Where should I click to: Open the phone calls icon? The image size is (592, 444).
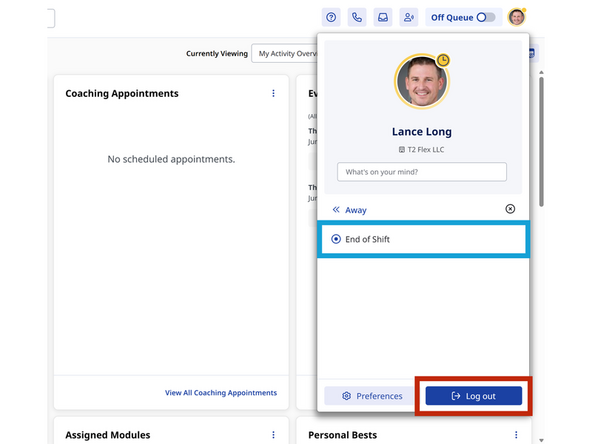(357, 17)
